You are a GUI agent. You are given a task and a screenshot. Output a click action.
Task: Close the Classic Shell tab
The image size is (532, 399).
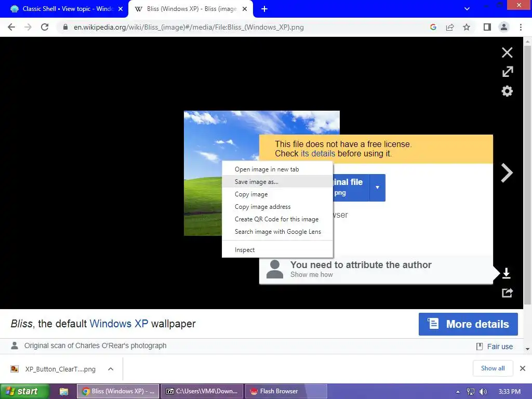[121, 9]
